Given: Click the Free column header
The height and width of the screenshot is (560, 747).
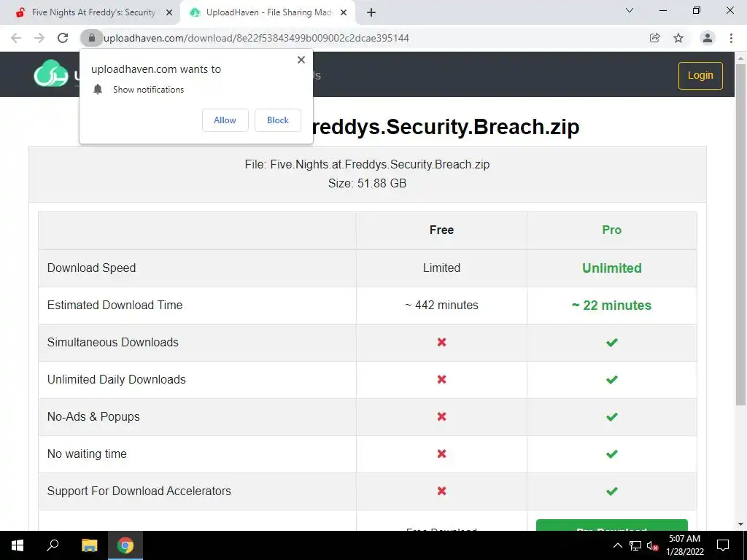Looking at the screenshot, I should coord(441,230).
